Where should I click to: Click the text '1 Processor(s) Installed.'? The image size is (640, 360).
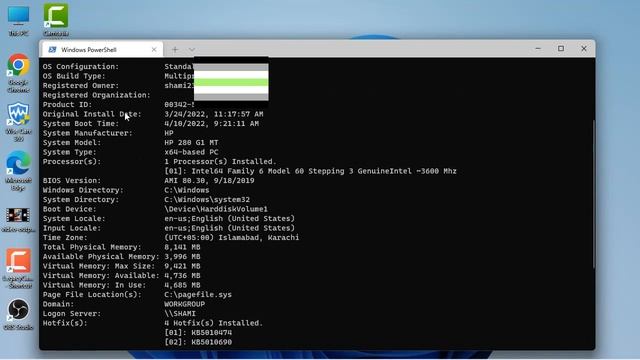pos(220,161)
